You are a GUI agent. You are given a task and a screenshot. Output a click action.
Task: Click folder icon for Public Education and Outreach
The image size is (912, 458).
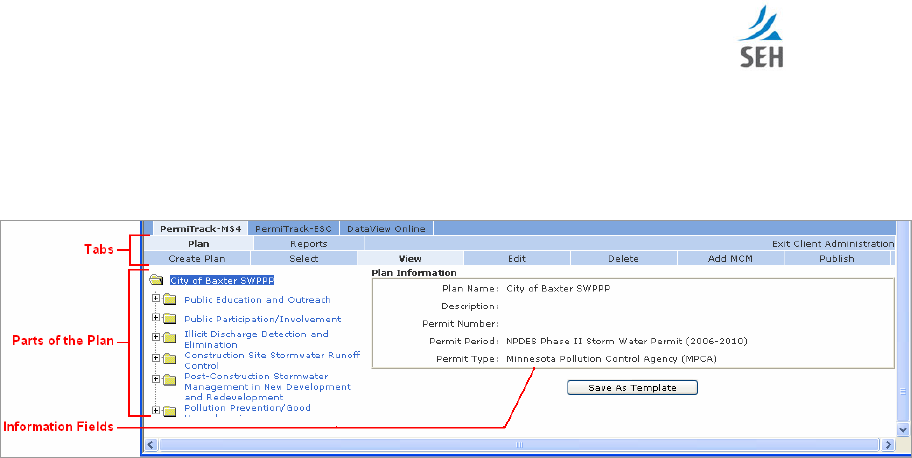[x=169, y=300]
